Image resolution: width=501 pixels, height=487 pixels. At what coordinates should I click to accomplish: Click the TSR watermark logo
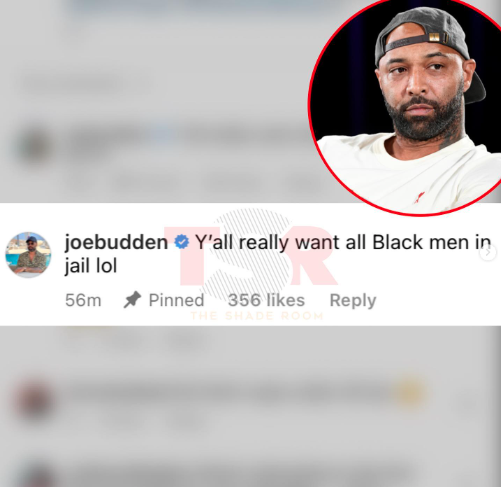pyautogui.click(x=251, y=255)
